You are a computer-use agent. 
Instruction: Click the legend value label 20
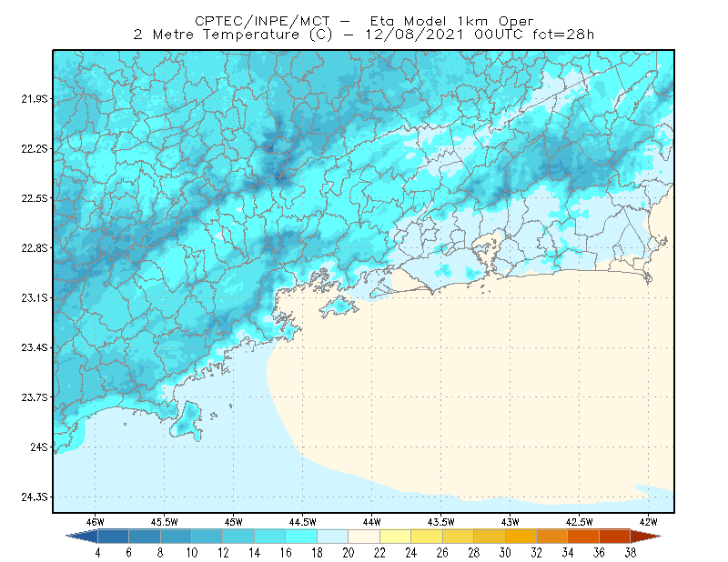pos(349,553)
